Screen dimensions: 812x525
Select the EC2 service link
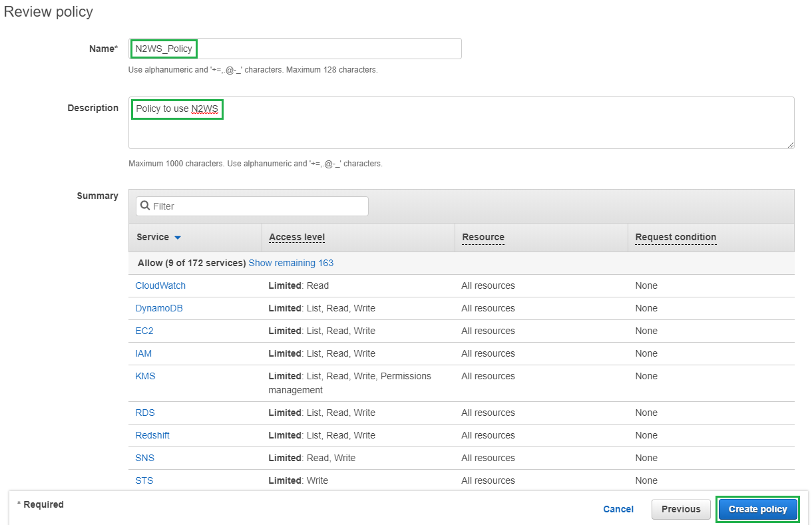point(144,331)
